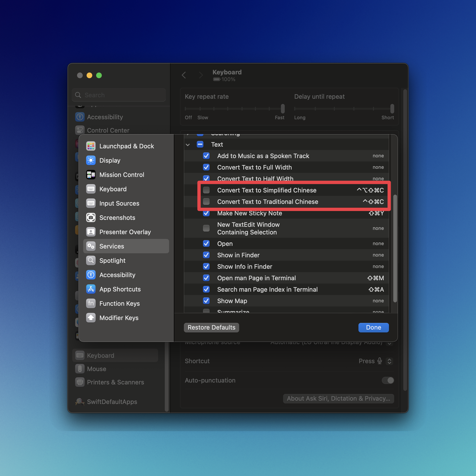Image resolution: width=476 pixels, height=476 pixels.
Task: Select the Services gear icon
Action: 91,246
